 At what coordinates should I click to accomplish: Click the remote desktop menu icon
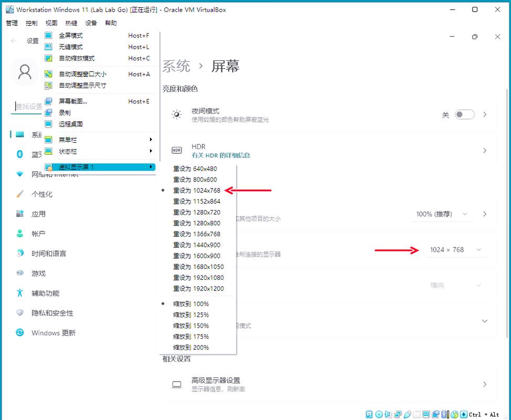pos(48,124)
